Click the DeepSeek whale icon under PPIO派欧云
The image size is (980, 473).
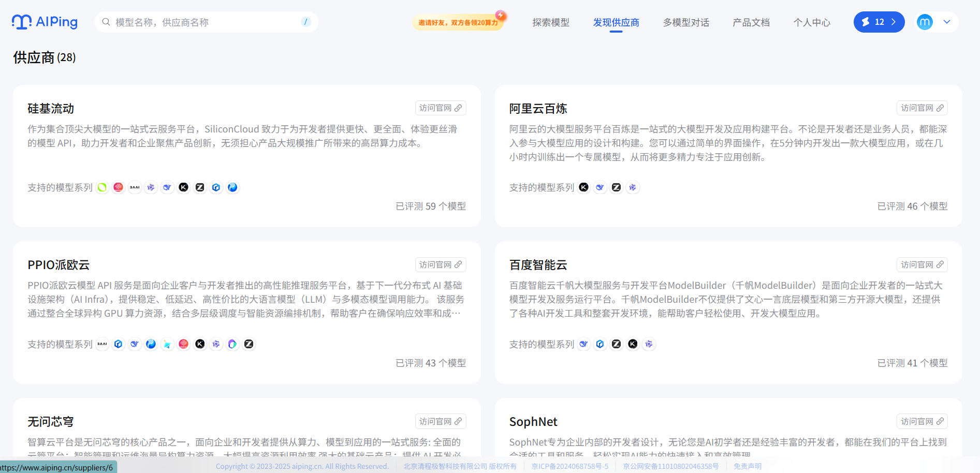135,344
